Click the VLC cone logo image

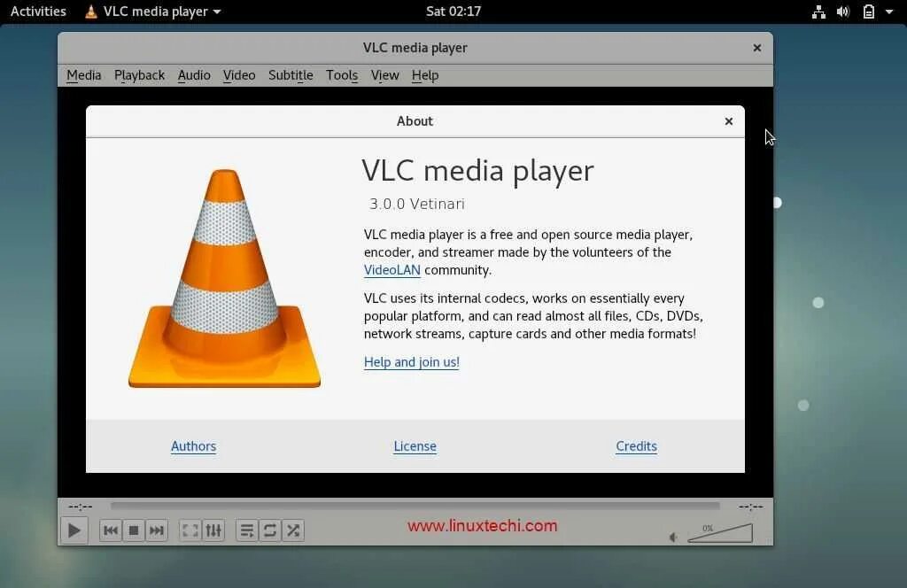(x=224, y=278)
